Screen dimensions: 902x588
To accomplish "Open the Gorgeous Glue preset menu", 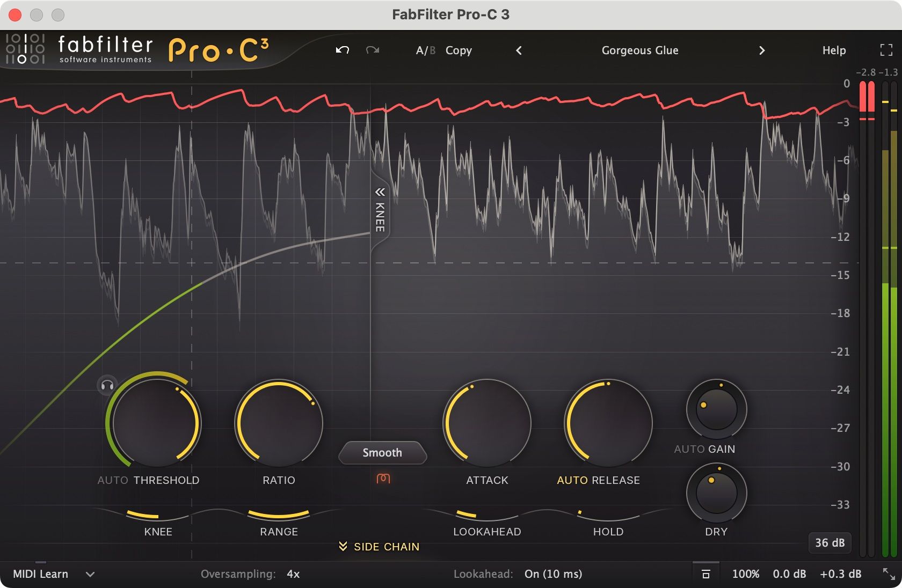I will click(639, 50).
